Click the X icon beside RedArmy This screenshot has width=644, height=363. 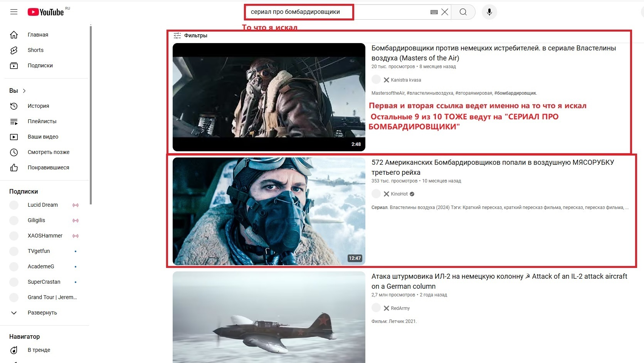tap(386, 308)
